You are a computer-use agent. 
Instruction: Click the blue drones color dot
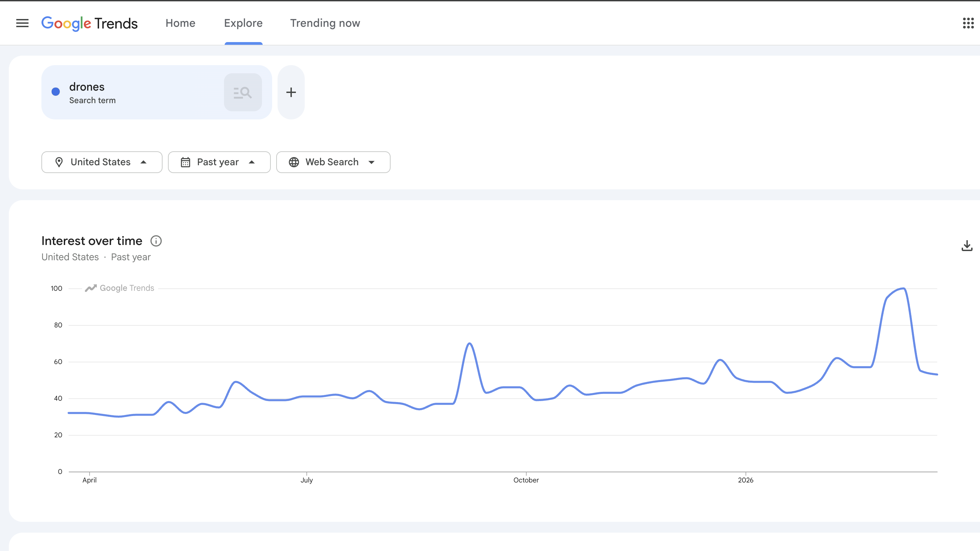click(56, 92)
